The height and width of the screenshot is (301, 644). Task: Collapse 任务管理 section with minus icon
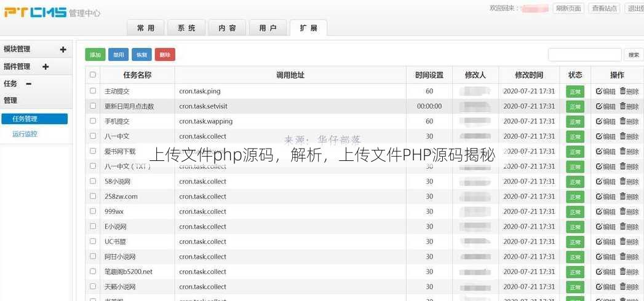pyautogui.click(x=29, y=84)
